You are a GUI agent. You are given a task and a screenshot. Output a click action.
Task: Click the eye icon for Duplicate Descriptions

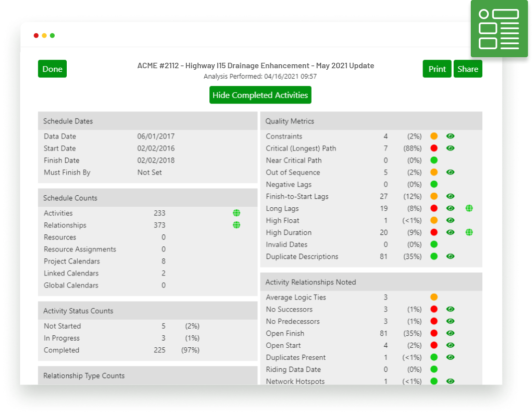click(x=450, y=256)
